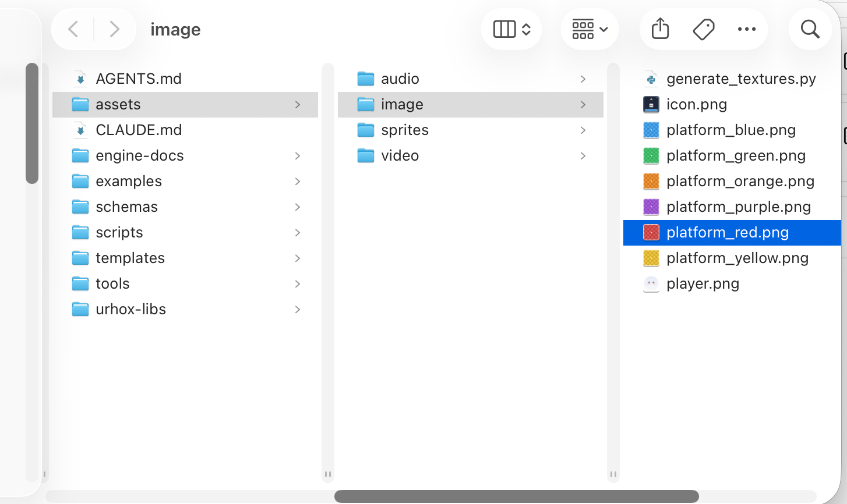Click the video folder icon
847x504 pixels.
(x=366, y=155)
